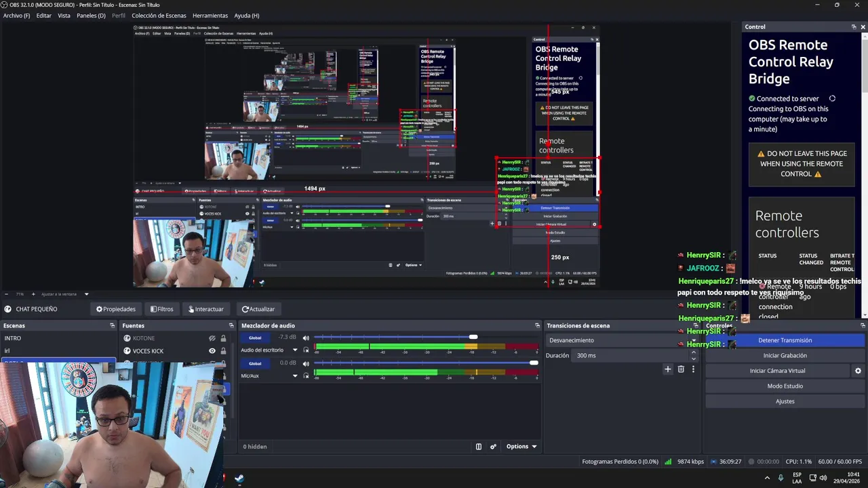Open transition properties three-dot menu
The width and height of the screenshot is (868, 488).
click(x=693, y=369)
